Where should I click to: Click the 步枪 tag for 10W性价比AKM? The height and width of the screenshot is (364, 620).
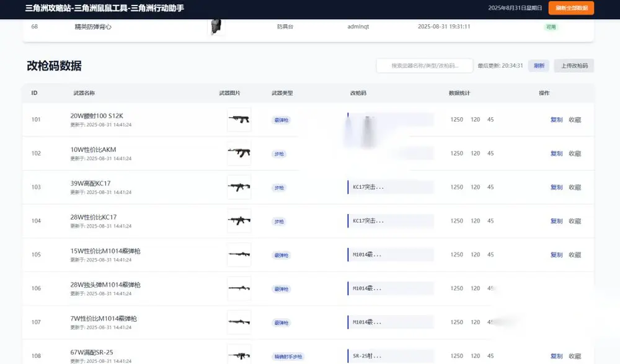279,154
